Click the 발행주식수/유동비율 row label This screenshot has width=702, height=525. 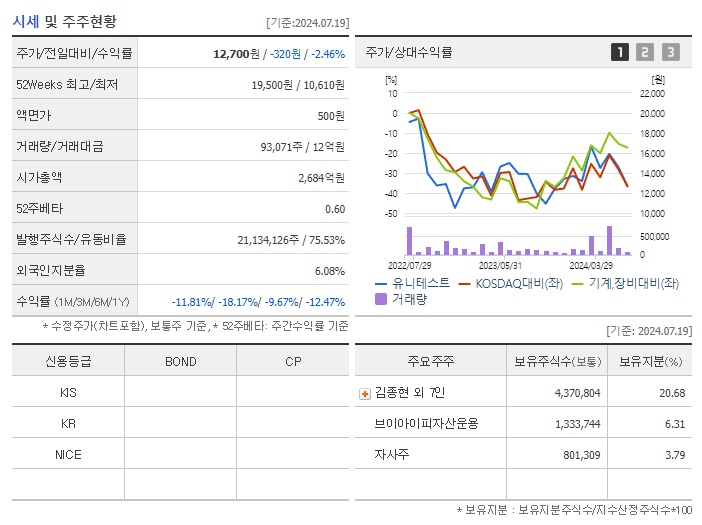(x=71, y=239)
